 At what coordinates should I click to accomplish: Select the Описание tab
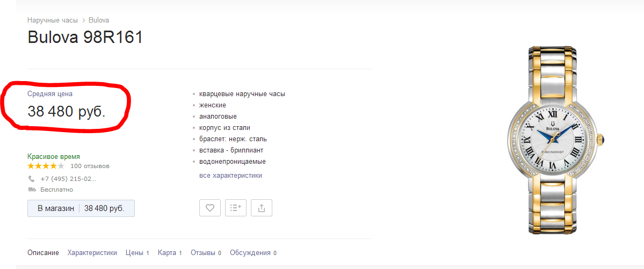(x=43, y=253)
